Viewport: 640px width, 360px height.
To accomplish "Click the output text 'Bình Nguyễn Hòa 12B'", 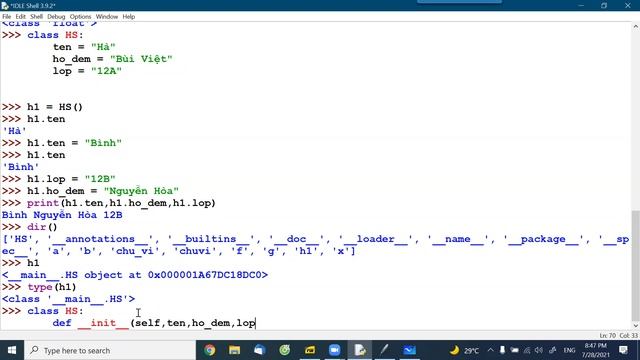I will 62,215.
